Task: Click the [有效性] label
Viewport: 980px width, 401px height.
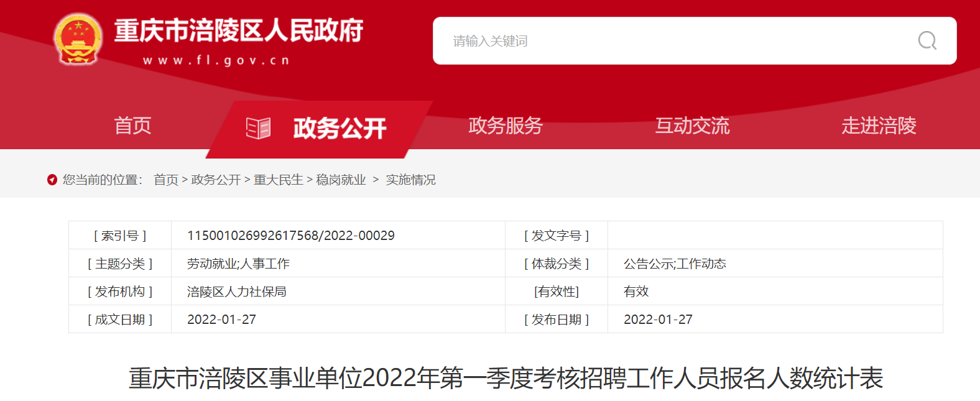Action: click(x=557, y=292)
